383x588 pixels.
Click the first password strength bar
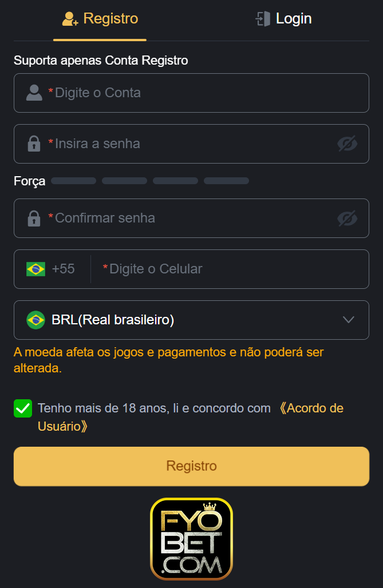[x=73, y=181]
